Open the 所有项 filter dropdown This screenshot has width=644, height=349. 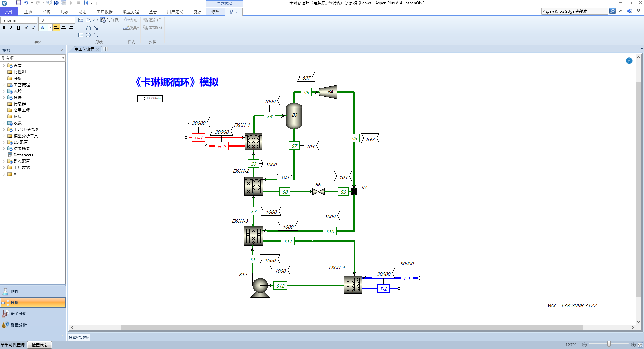tap(63, 58)
